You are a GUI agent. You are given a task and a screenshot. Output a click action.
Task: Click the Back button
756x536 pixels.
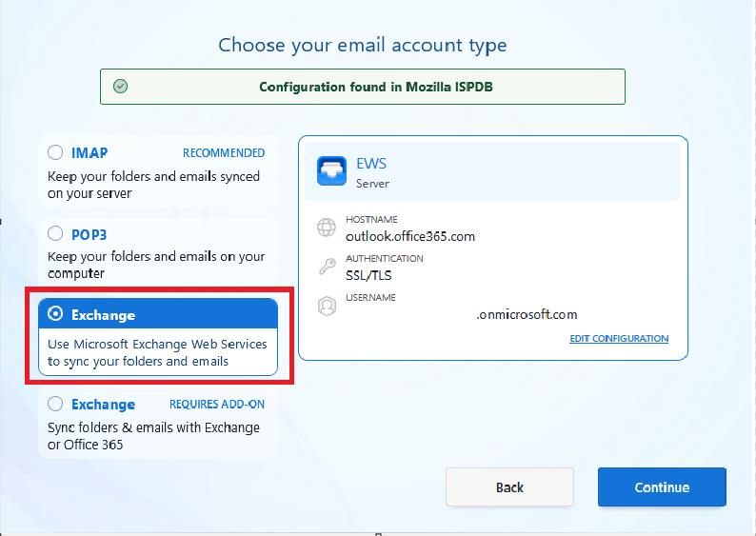[509, 486]
